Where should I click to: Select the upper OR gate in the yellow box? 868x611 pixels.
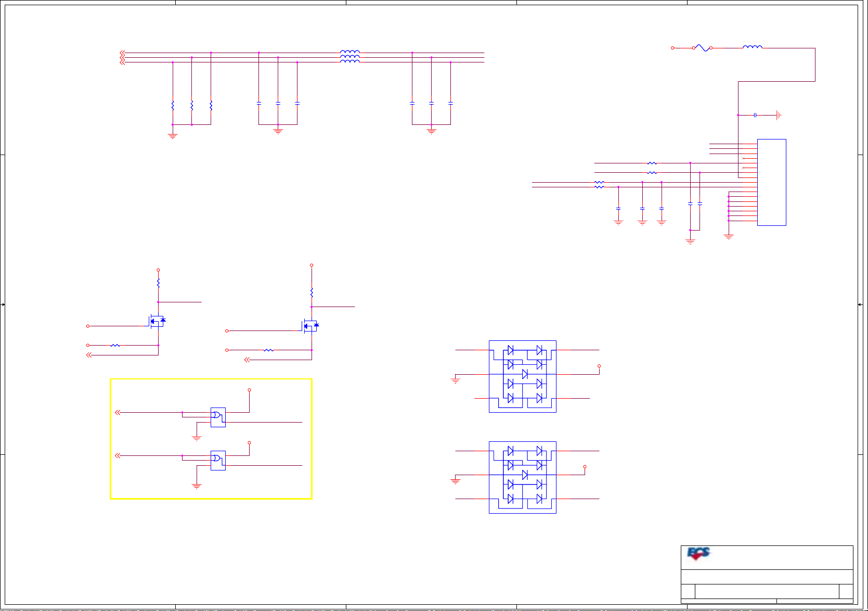(218, 417)
